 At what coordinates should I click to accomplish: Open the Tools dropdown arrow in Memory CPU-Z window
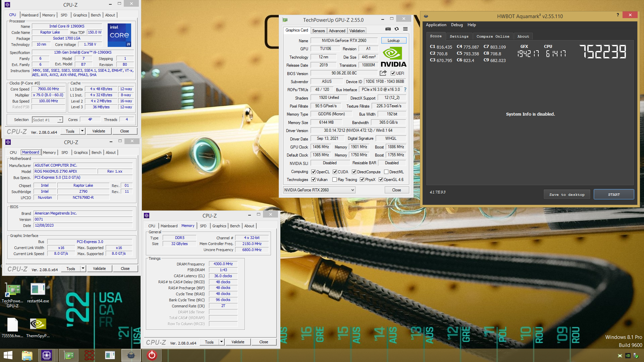221,342
